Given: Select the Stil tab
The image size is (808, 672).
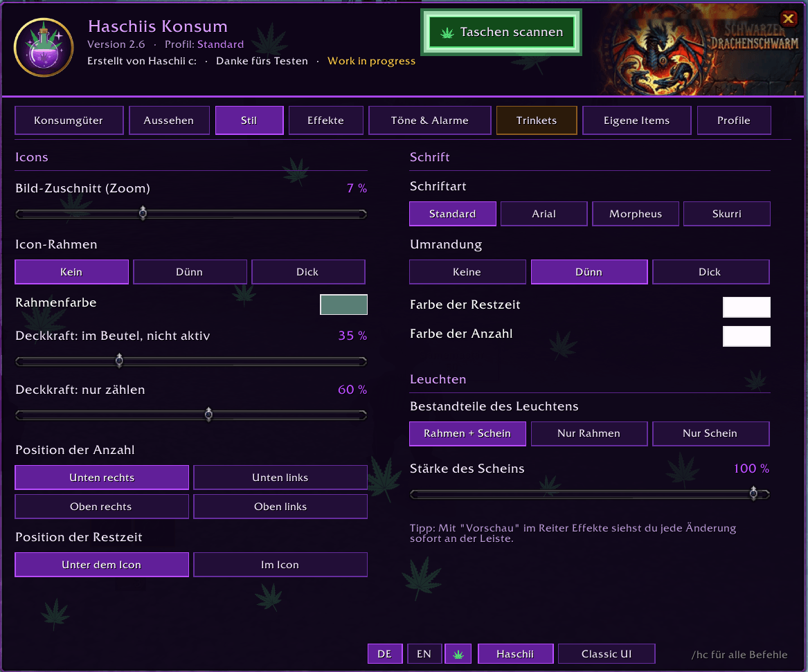Looking at the screenshot, I should click(x=249, y=120).
